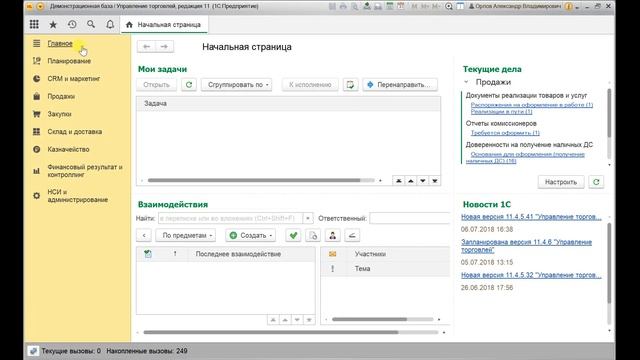
Task: Click the calculator icon in title bar
Action: 390,6
